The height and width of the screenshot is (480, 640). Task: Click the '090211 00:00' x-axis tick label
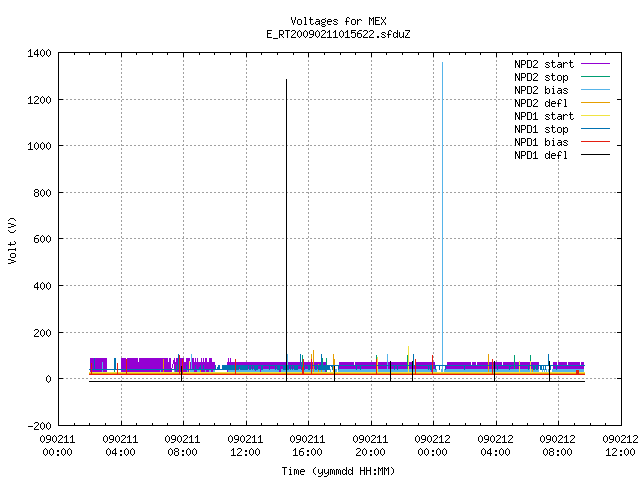[58, 446]
